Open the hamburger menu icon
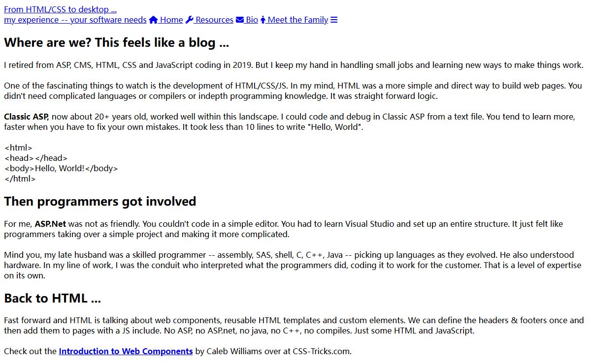This screenshot has width=591, height=364. (x=334, y=20)
